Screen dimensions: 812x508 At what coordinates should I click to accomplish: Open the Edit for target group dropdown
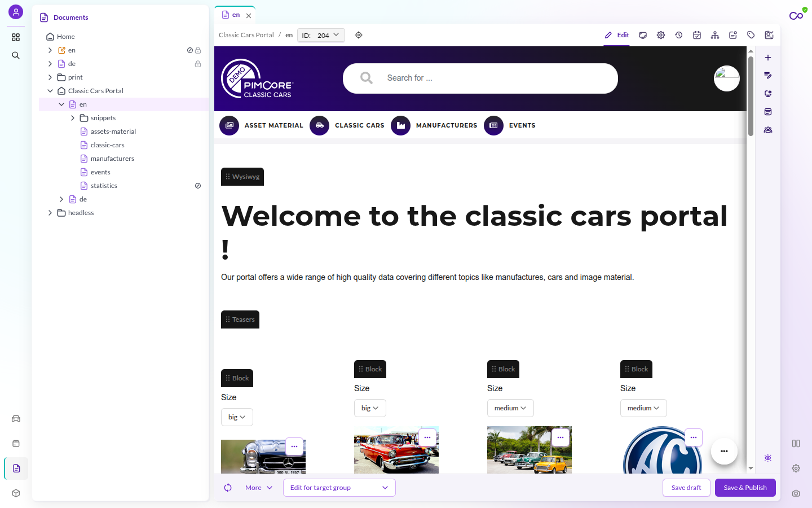pos(339,488)
